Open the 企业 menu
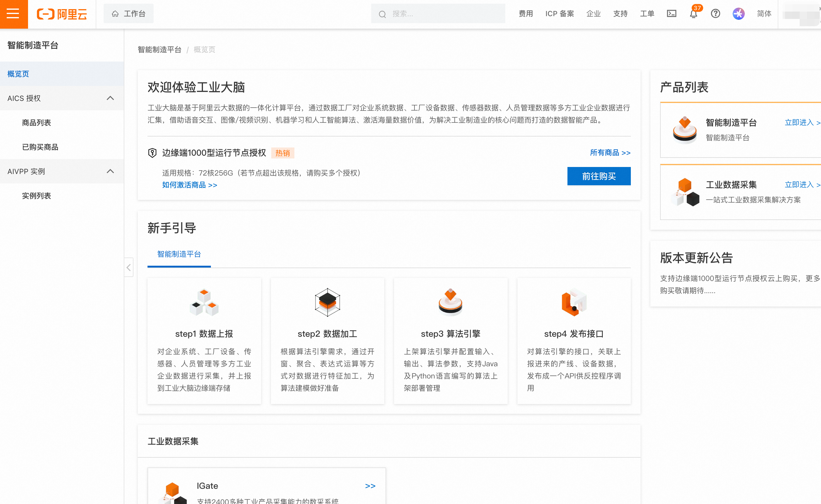The height and width of the screenshot is (504, 821). [593, 14]
